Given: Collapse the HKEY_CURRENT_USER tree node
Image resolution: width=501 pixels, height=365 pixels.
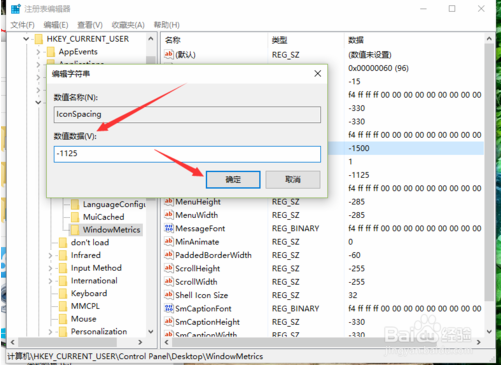Looking at the screenshot, I should 26,39.
